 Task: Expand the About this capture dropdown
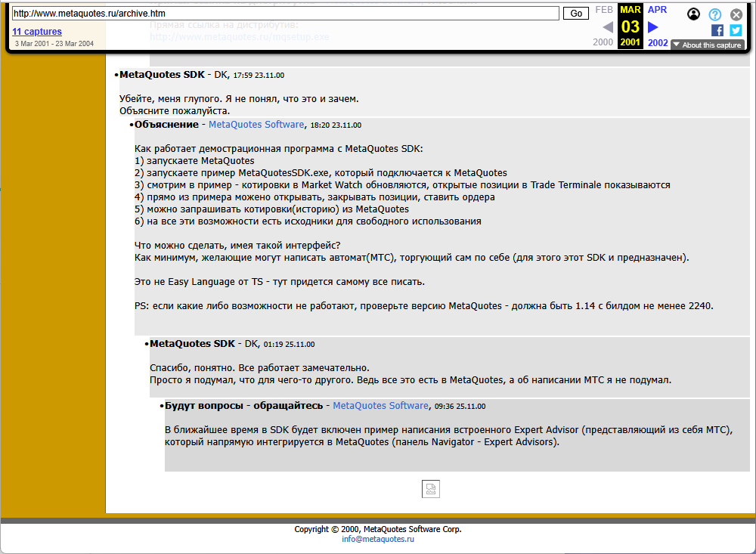708,45
